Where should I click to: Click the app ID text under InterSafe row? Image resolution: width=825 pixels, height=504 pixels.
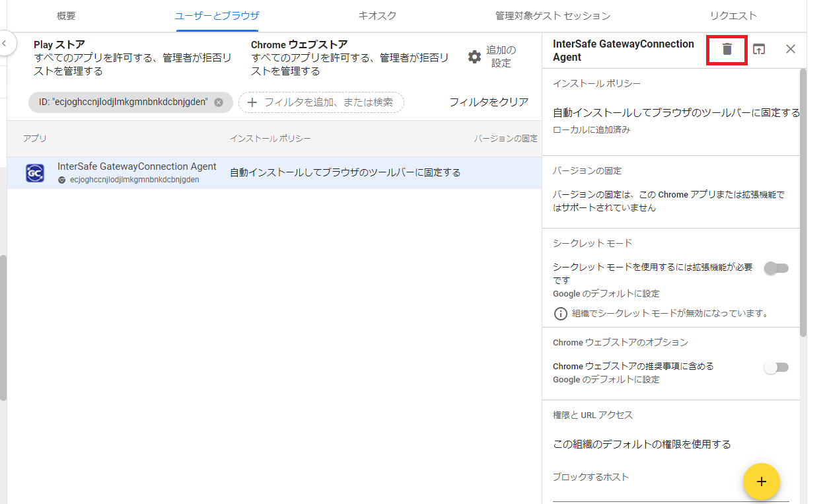pyautogui.click(x=134, y=180)
